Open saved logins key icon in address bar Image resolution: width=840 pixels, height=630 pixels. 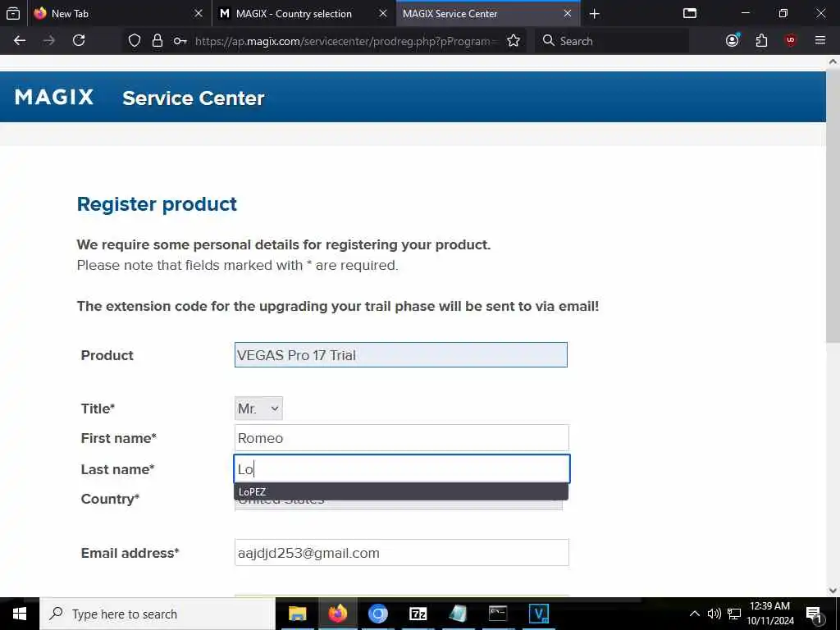coord(180,41)
